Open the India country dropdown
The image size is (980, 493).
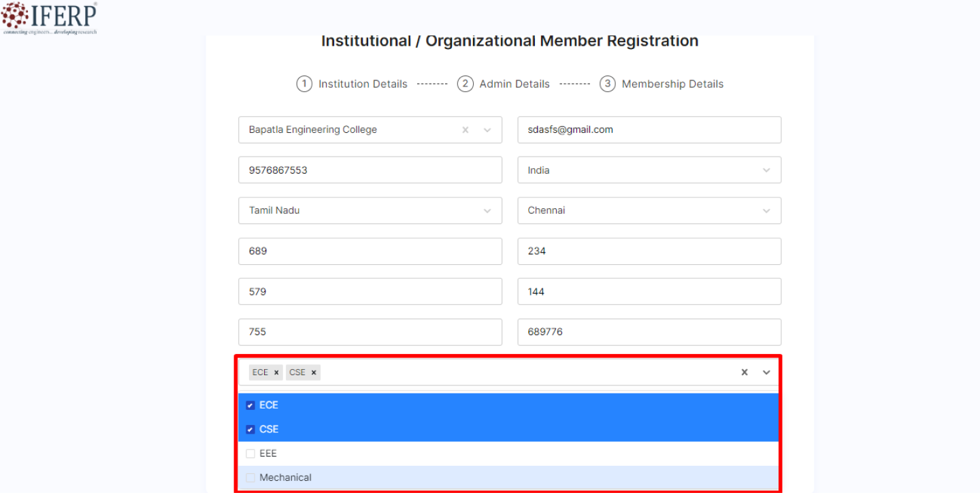tap(766, 170)
